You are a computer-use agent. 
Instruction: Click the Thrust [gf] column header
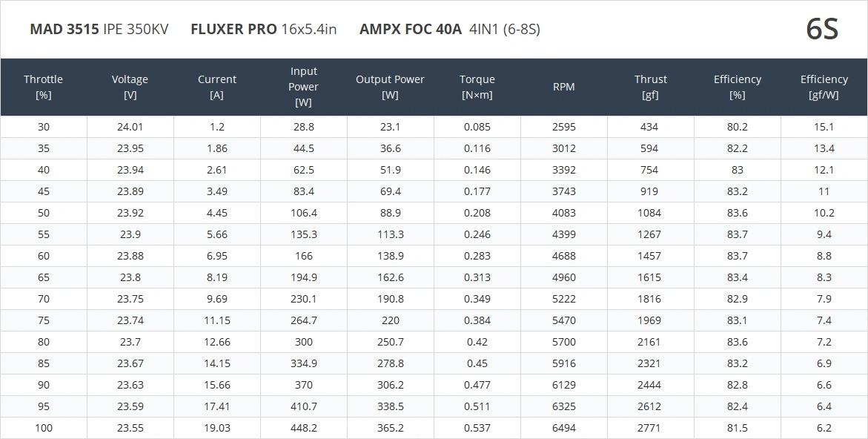click(x=650, y=87)
